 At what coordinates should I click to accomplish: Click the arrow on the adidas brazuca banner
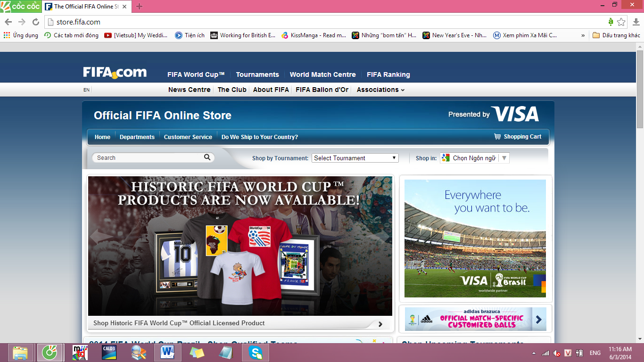click(538, 320)
